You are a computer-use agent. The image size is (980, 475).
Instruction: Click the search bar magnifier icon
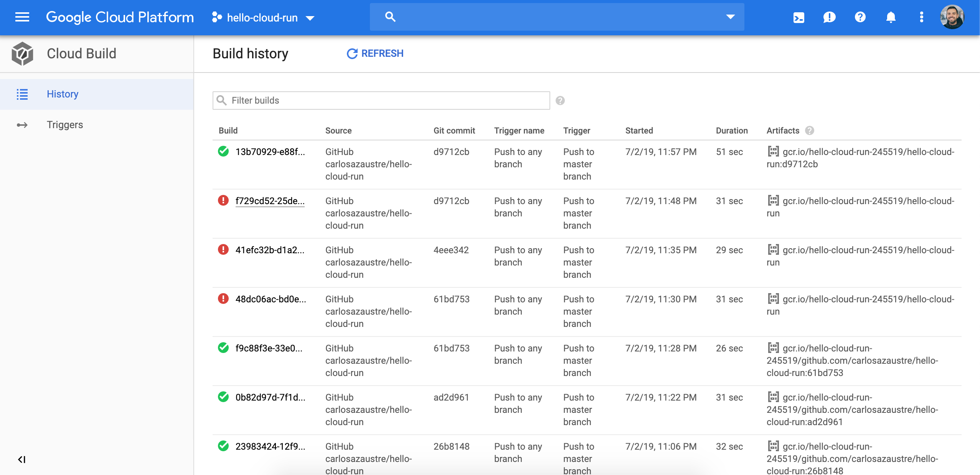(x=390, y=17)
